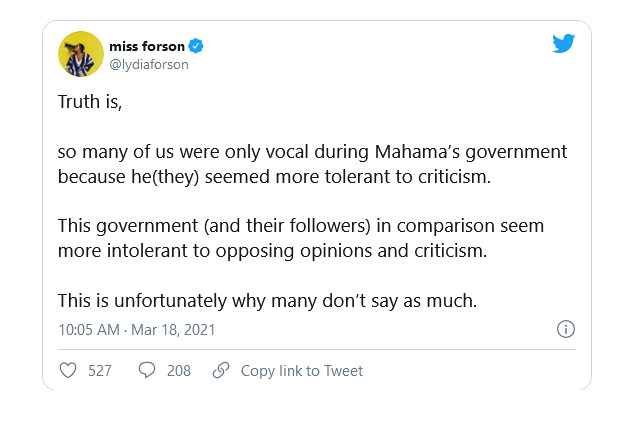The width and height of the screenshot is (631, 432).
Task: Click the chain link icon
Action: pos(221,370)
